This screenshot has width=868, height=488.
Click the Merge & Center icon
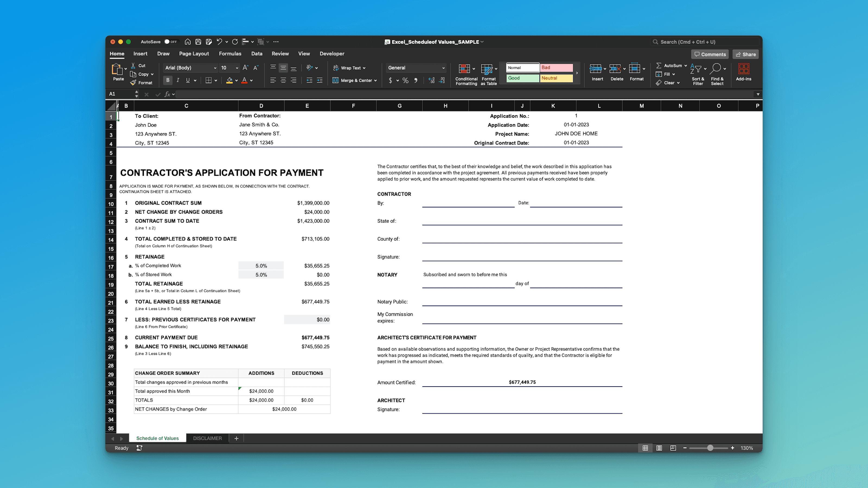[x=354, y=80]
